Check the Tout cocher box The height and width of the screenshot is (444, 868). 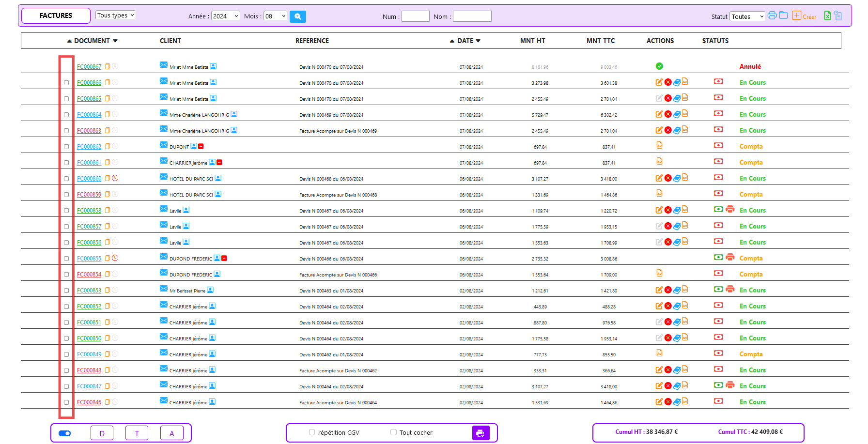[393, 432]
